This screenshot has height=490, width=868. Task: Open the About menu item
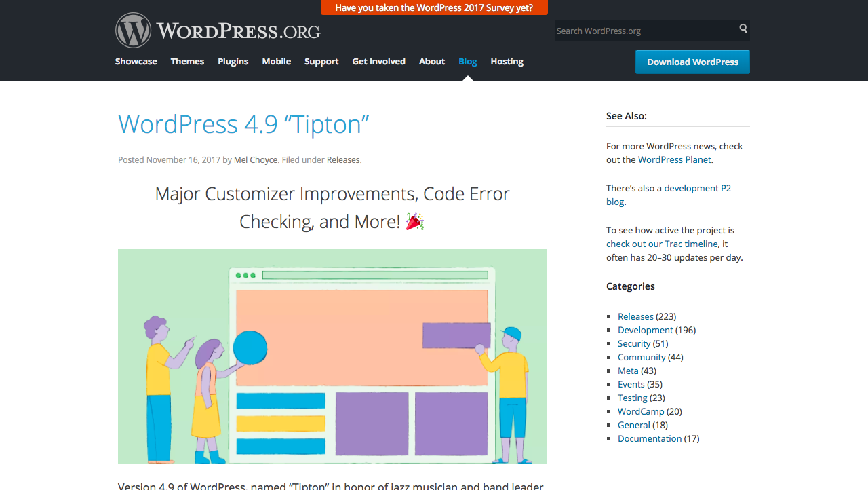[432, 62]
